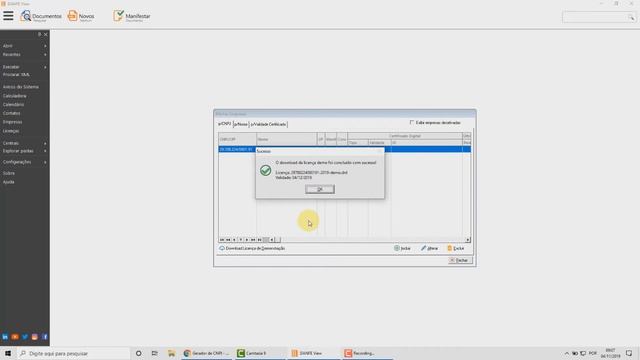Expand the Explorar pastas submenu
640x360 pixels.
24,151
